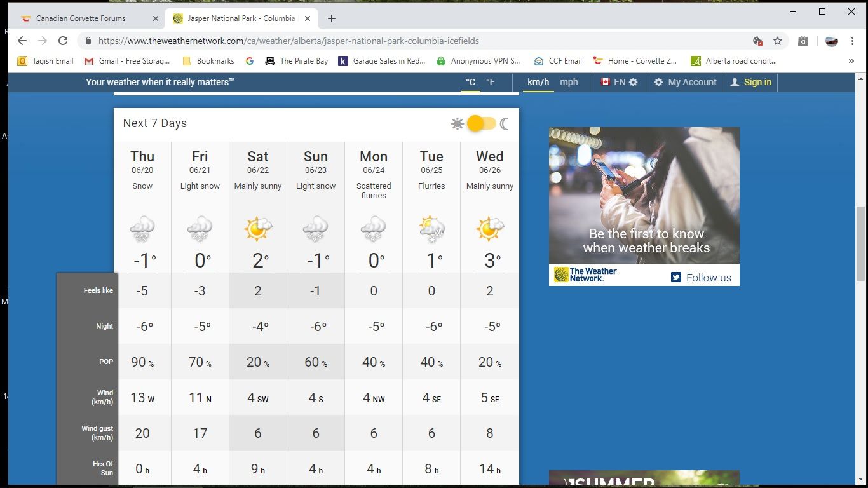Switch to the Canadian Corvette Forums tab
Image resolution: width=868 pixels, height=488 pixels.
click(81, 18)
